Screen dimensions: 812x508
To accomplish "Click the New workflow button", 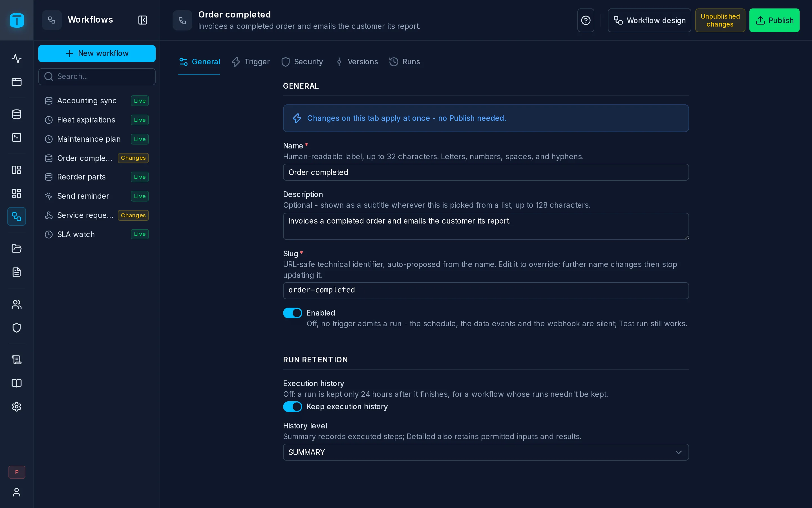I will point(97,53).
